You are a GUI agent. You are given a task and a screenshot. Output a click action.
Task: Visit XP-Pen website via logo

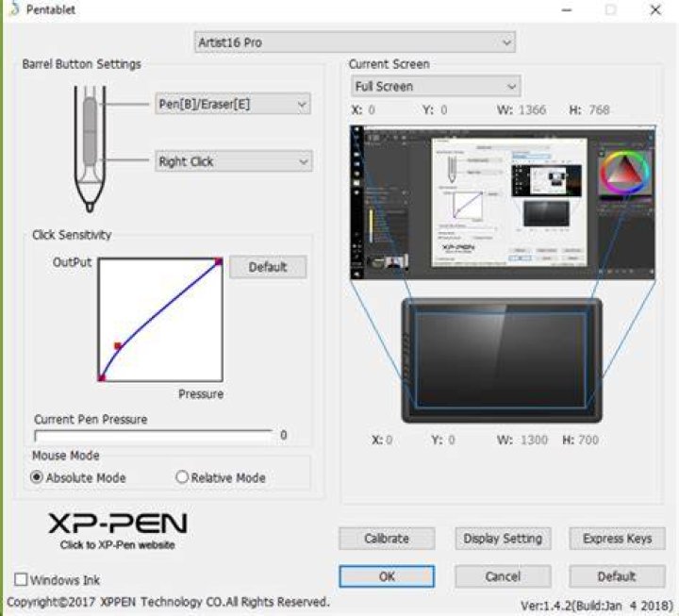pos(117,529)
